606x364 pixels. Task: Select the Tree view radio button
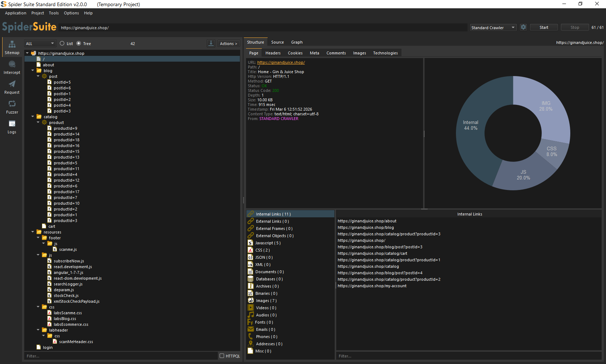[x=79, y=44]
